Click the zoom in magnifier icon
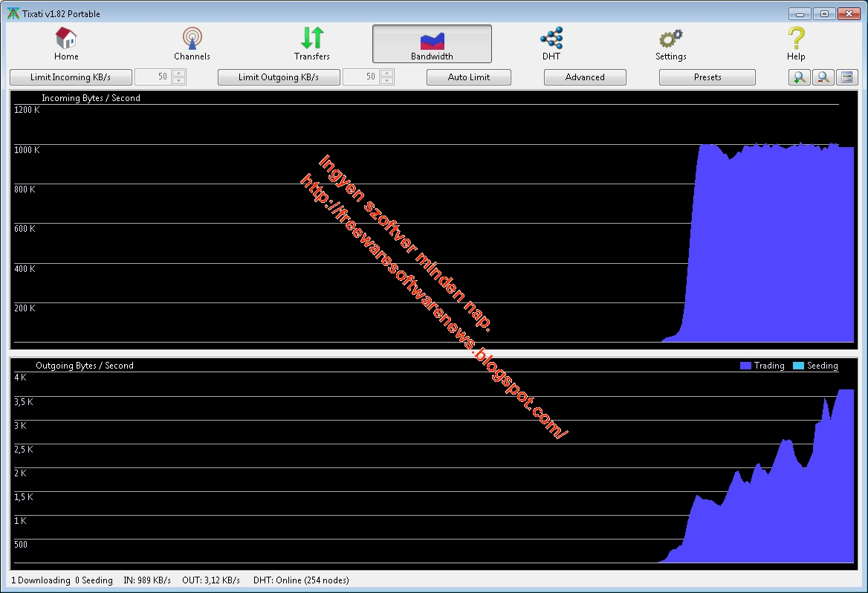Viewport: 868px width, 593px height. click(x=799, y=77)
